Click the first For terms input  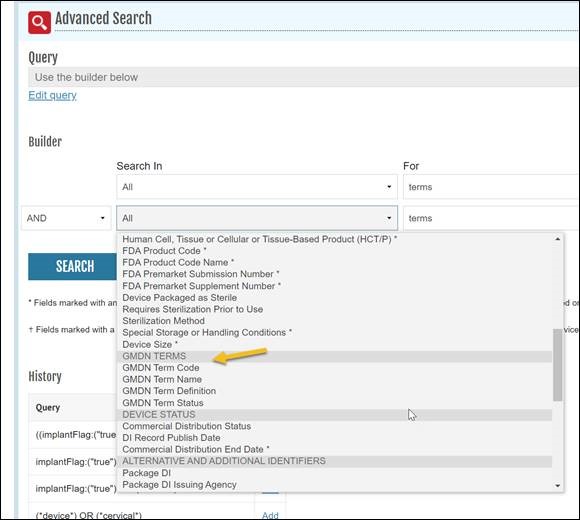tap(490, 187)
